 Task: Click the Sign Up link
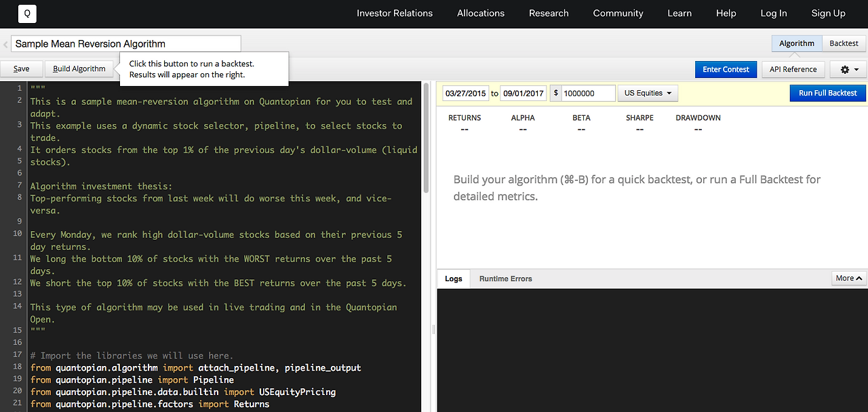[x=828, y=14]
